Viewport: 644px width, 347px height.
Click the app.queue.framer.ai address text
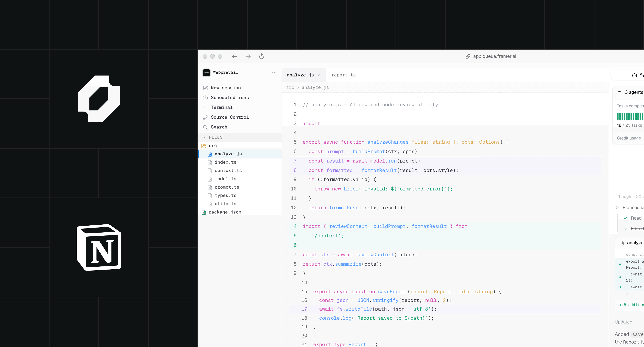(494, 56)
